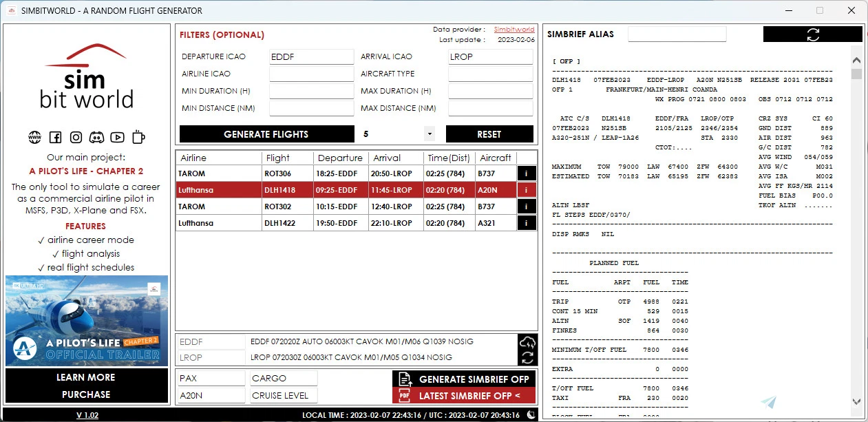Show info for TAROM ROT306 flight

coord(527,174)
